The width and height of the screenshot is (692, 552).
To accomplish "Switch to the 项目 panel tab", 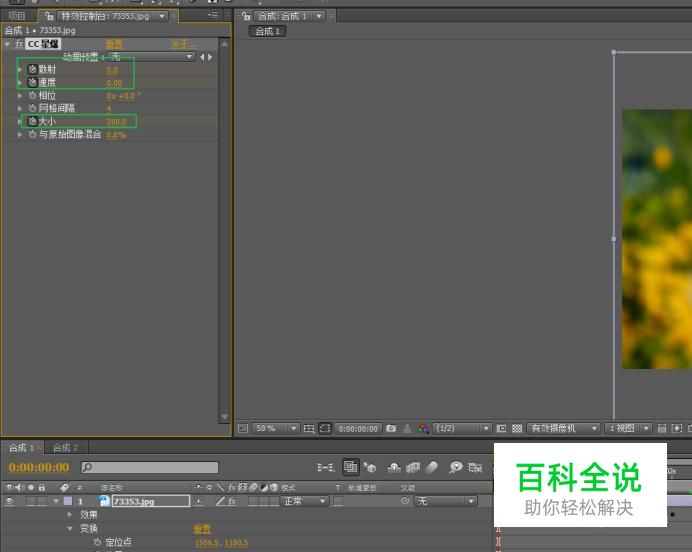I will pos(17,16).
